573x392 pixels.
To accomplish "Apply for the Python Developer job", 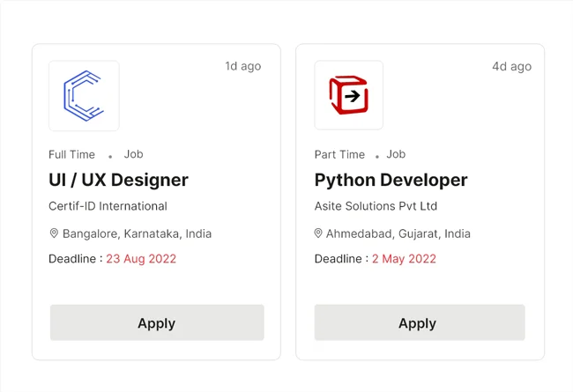I will [419, 322].
